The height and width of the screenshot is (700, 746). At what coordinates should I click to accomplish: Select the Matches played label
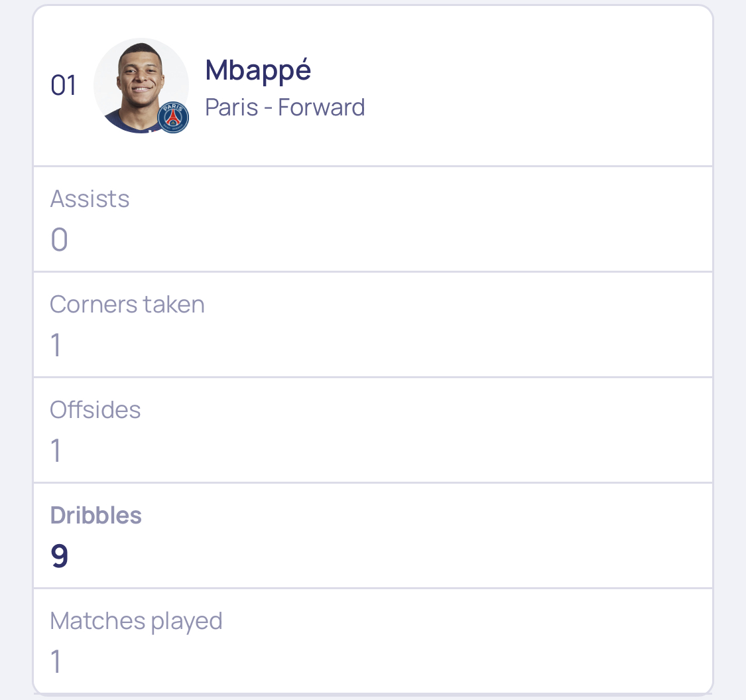point(136,622)
